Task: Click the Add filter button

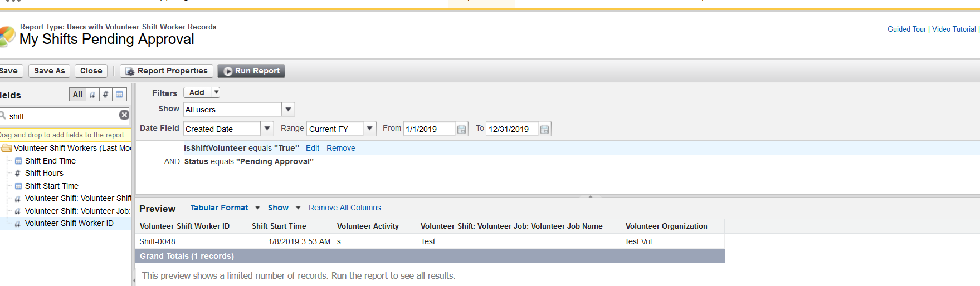Action: coord(197,92)
